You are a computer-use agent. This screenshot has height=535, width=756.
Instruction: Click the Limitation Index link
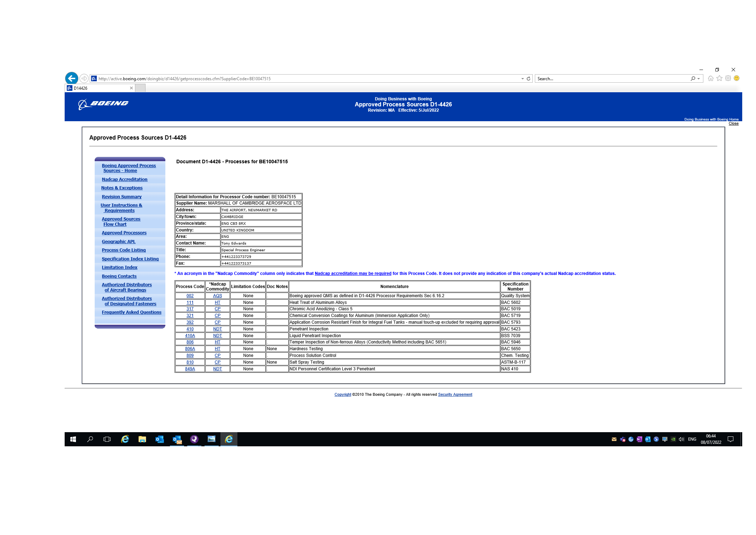coord(119,267)
